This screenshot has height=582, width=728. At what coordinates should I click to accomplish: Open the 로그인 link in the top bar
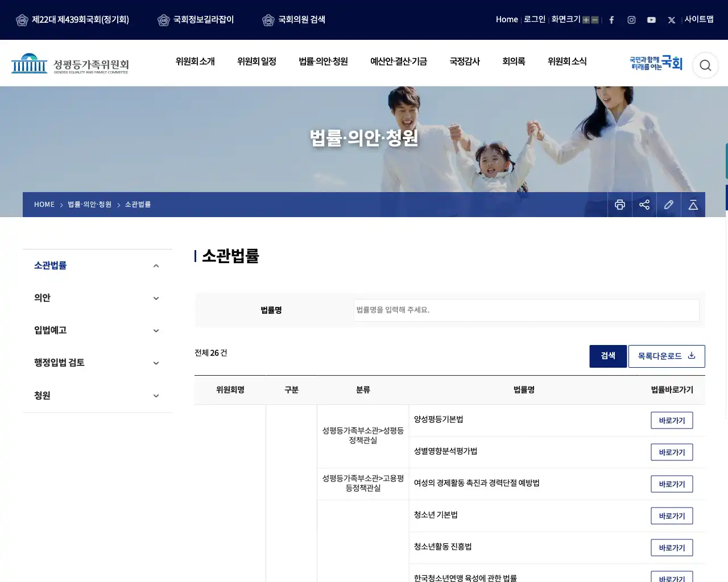coord(535,19)
